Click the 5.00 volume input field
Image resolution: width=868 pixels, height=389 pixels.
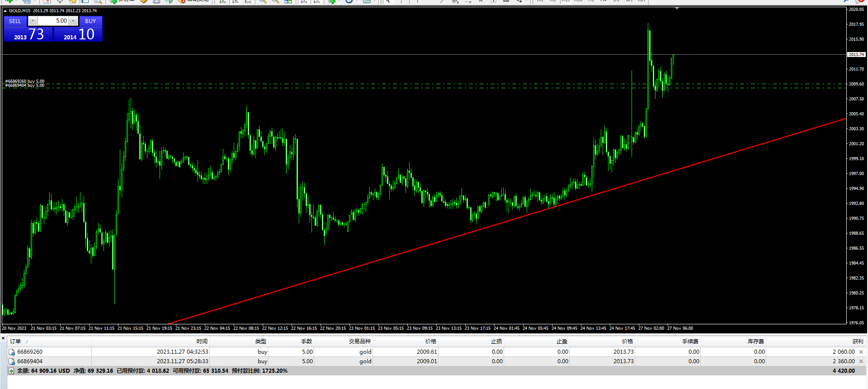53,21
